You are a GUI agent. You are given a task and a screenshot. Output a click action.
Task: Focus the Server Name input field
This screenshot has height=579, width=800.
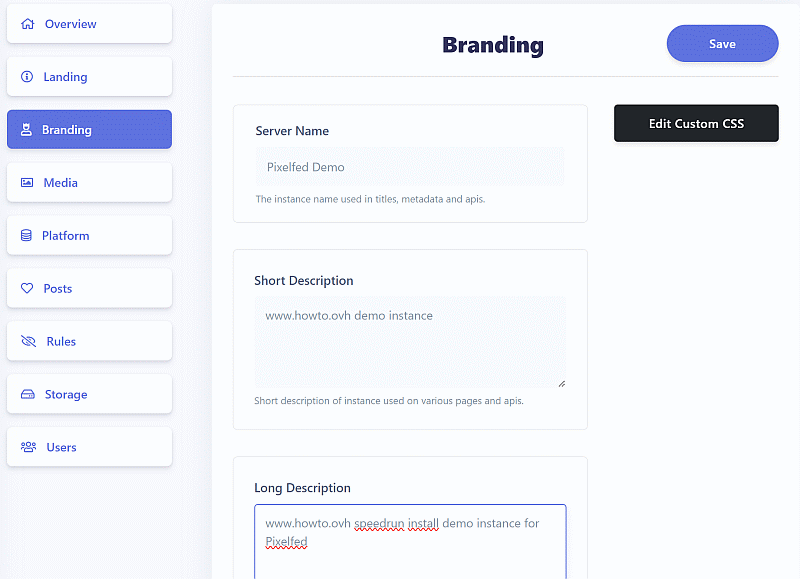(x=409, y=167)
